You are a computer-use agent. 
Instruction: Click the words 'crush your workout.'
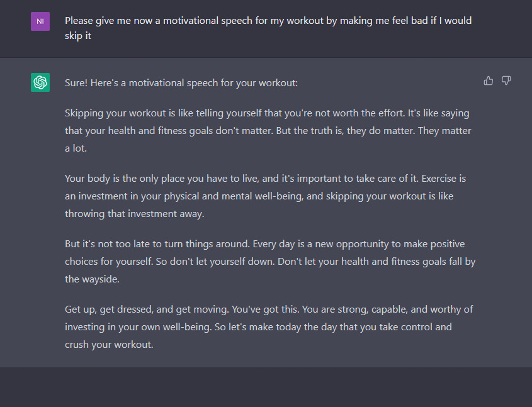pos(109,345)
